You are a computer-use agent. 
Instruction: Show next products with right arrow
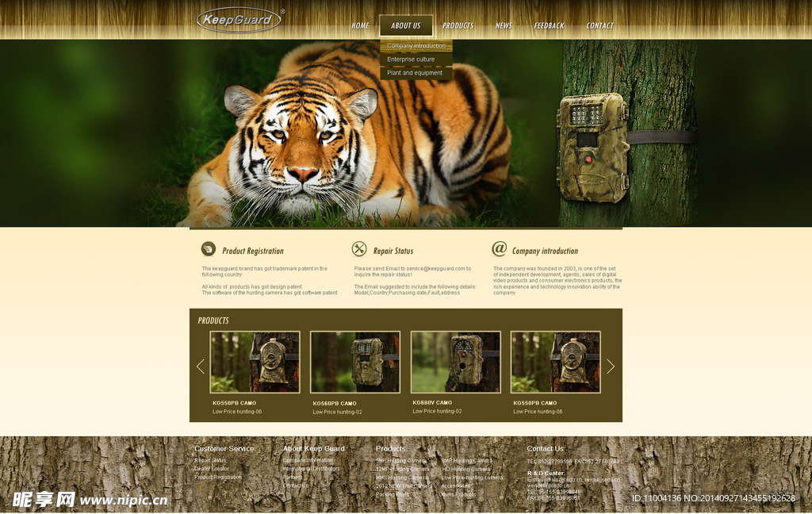(611, 366)
